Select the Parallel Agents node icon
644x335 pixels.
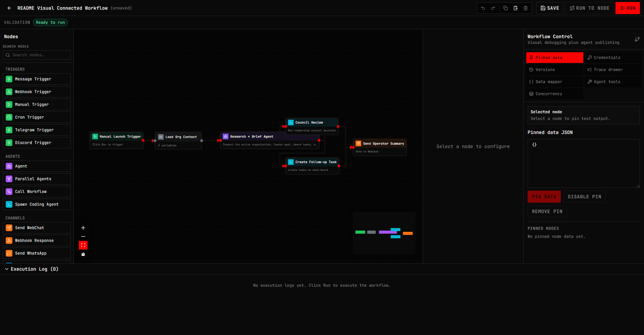[x=9, y=179]
